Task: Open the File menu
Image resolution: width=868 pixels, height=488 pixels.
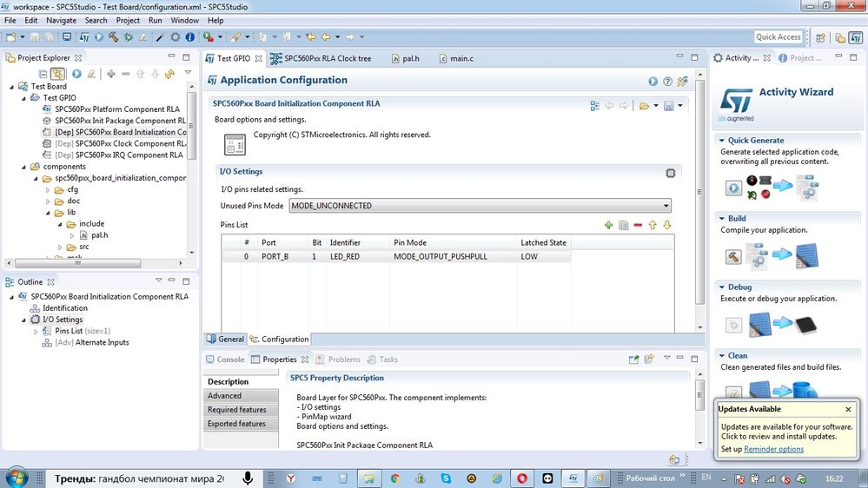Action: (x=10, y=21)
